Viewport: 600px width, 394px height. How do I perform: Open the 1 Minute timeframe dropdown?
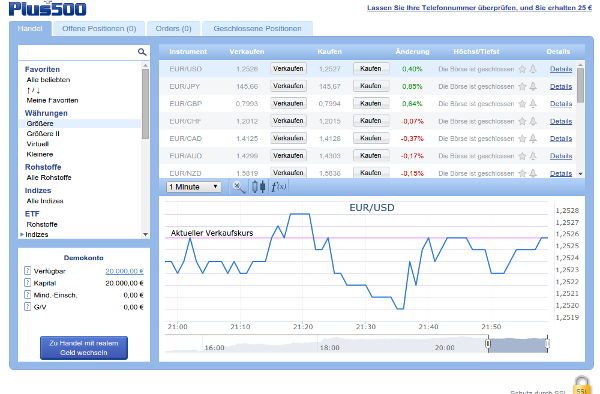(194, 187)
